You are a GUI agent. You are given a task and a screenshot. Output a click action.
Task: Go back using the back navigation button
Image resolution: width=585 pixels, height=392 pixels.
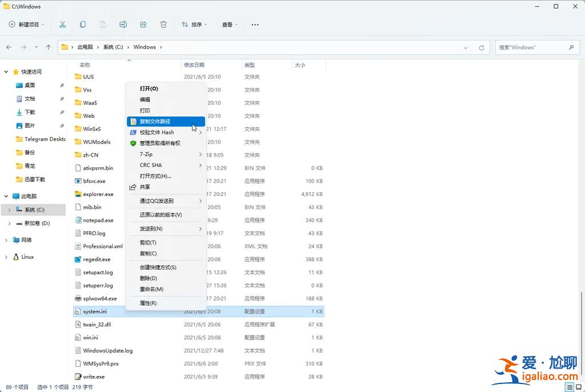coord(9,47)
